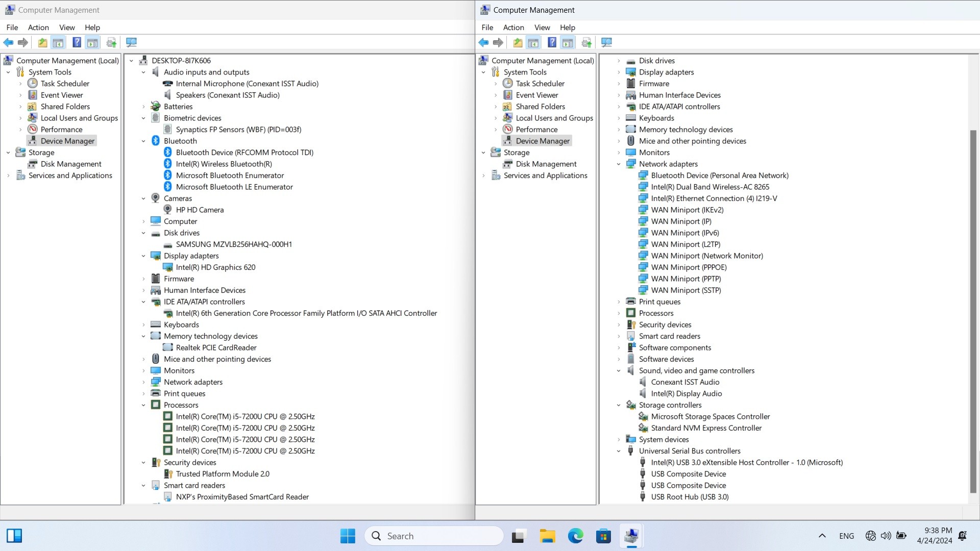Screen dimensions: 980x551
Task: Select Microsoft Bluetooth LE Enumerator device
Action: tap(234, 187)
